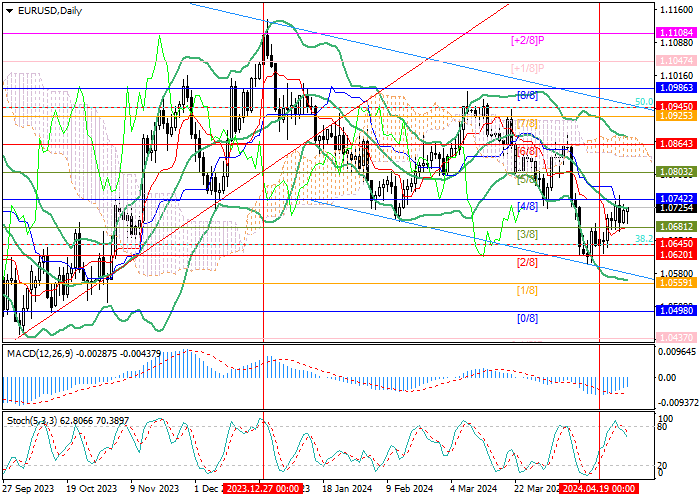700x500 pixels.
Task: Click the 18 Jan 2024 date label
Action: coord(347,489)
